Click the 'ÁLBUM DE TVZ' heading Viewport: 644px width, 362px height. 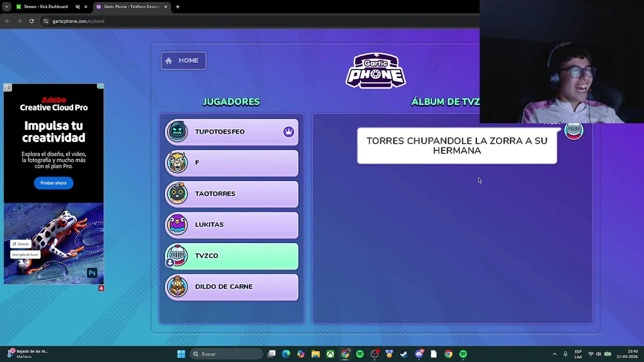point(445,102)
